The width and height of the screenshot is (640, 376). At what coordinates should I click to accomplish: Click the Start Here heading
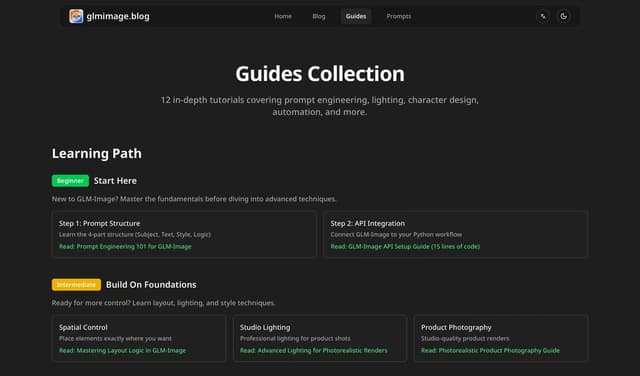coord(115,181)
